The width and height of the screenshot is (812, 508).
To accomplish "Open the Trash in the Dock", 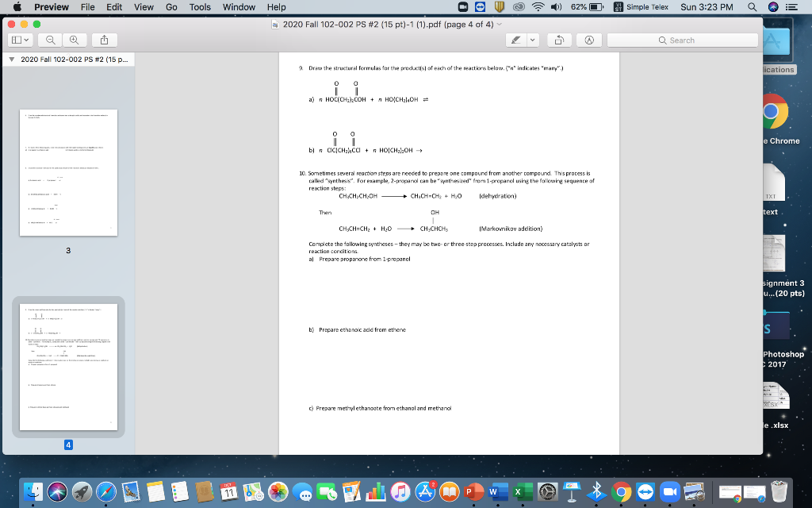I will tap(779, 491).
